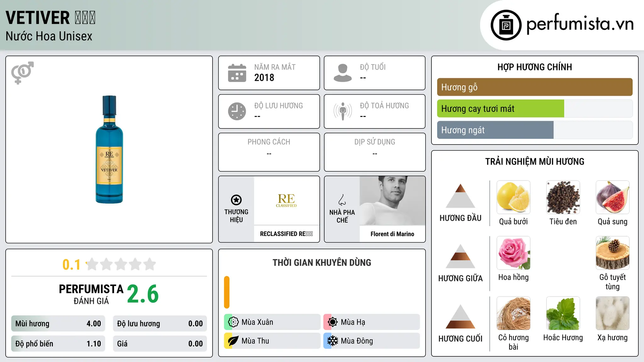644x362 pixels.
Task: Click the snowflake icon for Mùa Đông
Action: pos(332,341)
